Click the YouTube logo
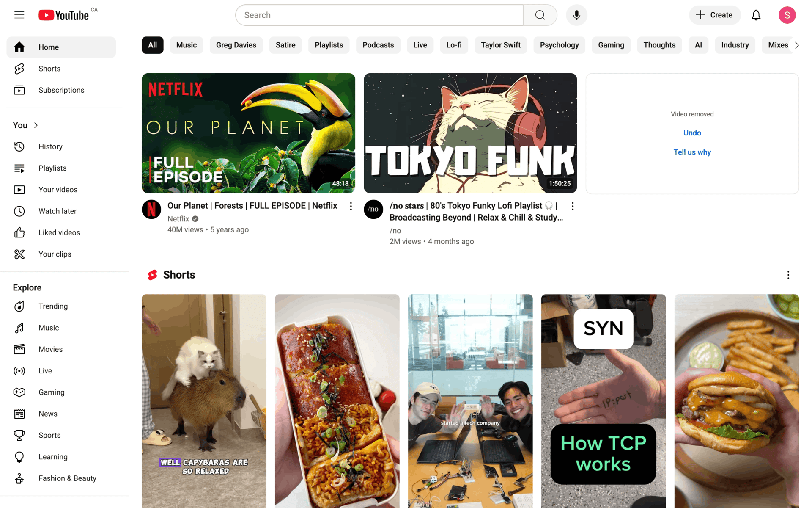 (64, 15)
